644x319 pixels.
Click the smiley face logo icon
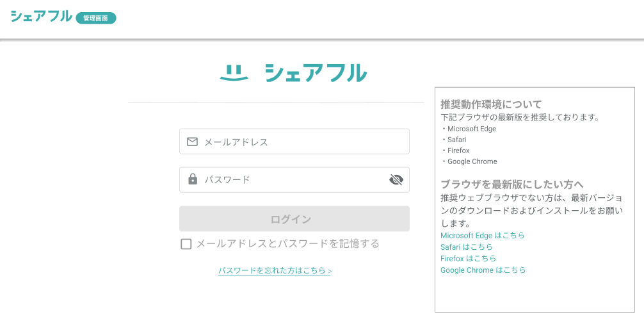234,74
